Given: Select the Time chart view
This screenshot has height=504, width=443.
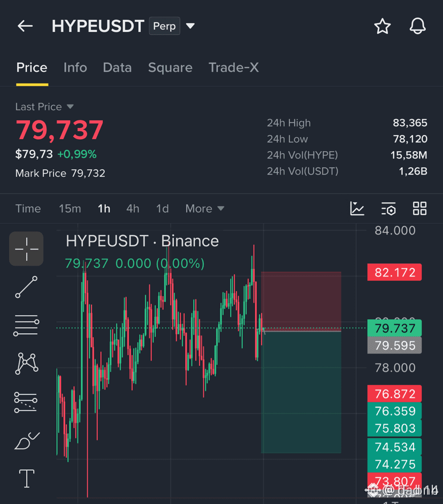Looking at the screenshot, I should (28, 208).
